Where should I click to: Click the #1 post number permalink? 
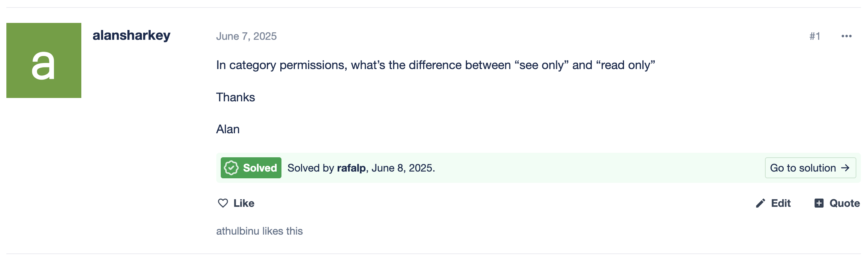pos(815,36)
